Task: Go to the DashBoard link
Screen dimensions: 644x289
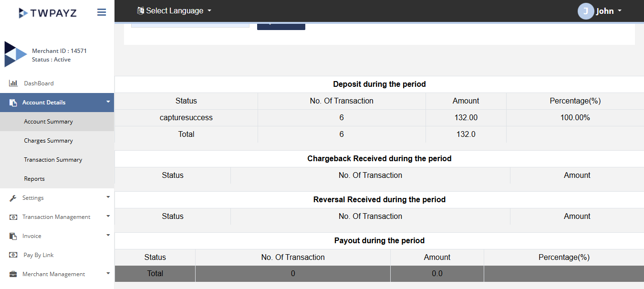Action: point(39,83)
